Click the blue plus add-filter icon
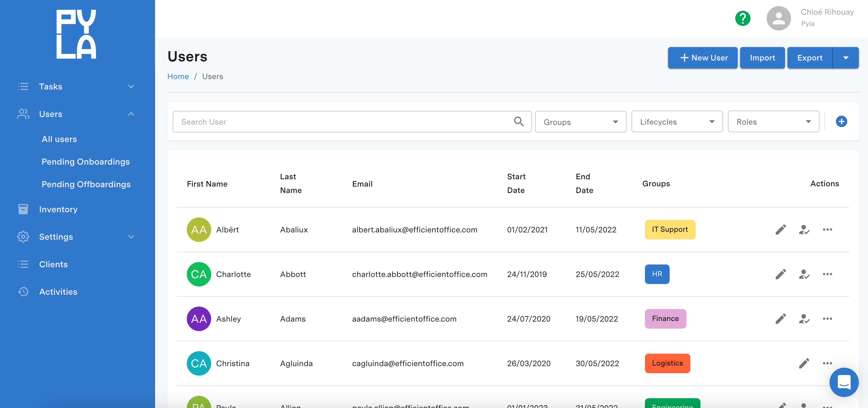The image size is (868, 408). (841, 121)
